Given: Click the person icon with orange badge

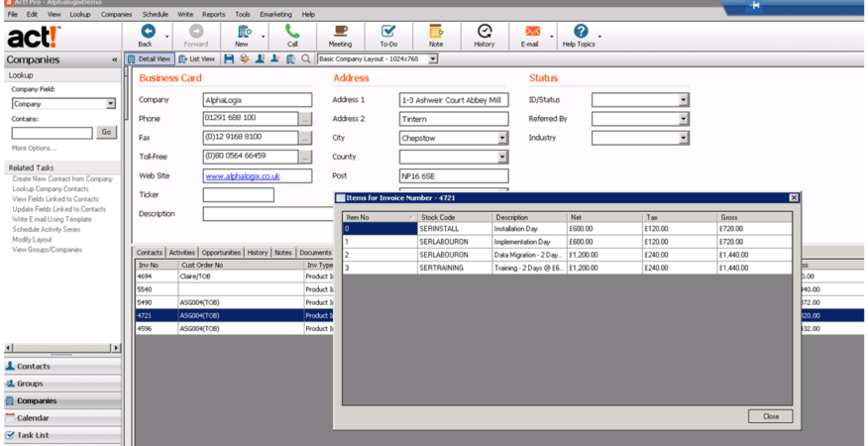Looking at the screenshot, I should tap(275, 58).
